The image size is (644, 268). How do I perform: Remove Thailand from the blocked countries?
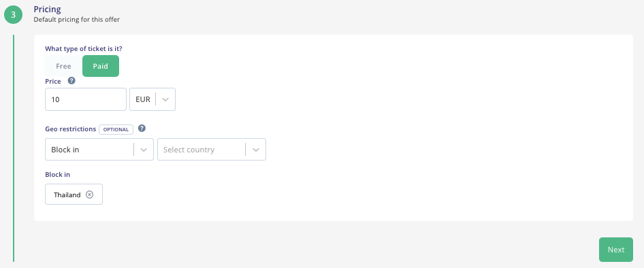90,195
